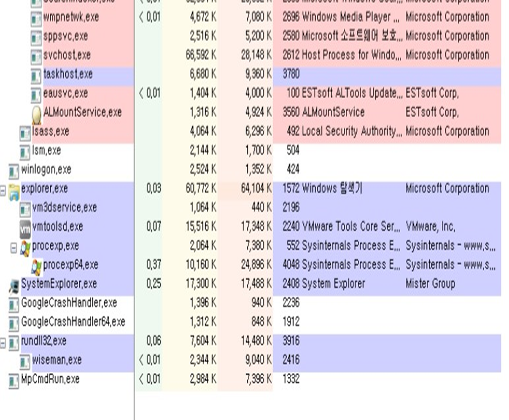
Task: Click the explorer.exe folder icon
Action: tap(14, 192)
